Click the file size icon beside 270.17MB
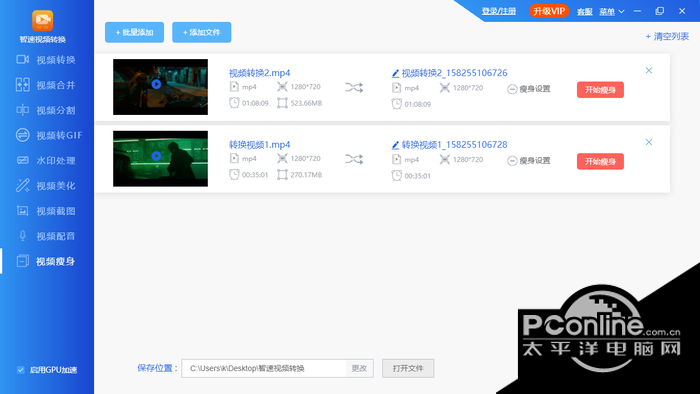The image size is (700, 394). point(282,175)
